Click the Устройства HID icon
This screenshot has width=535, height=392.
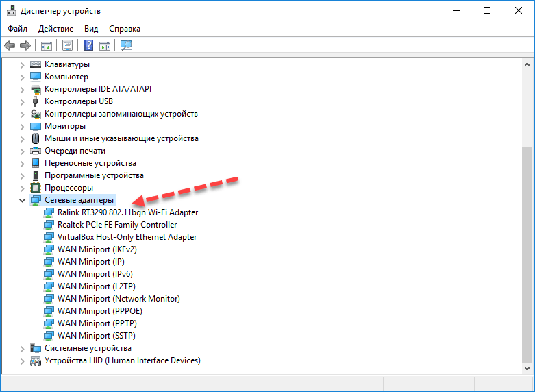tap(36, 360)
